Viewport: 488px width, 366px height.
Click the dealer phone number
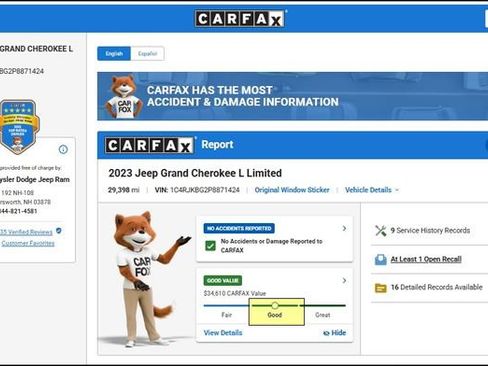coord(18,211)
